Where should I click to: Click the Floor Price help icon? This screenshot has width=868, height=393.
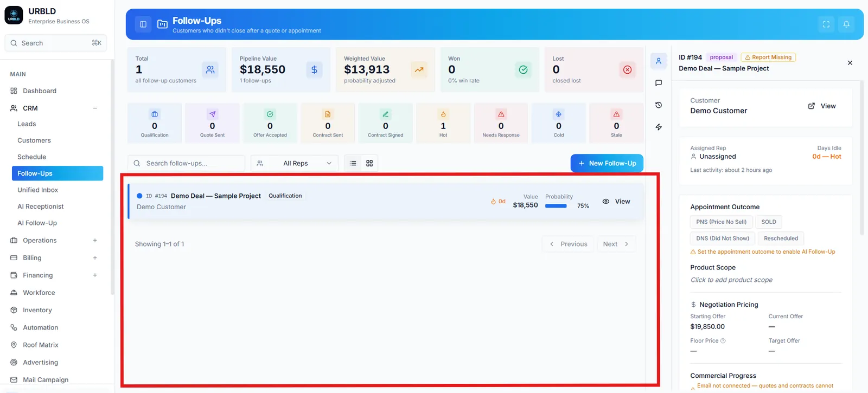click(x=723, y=341)
